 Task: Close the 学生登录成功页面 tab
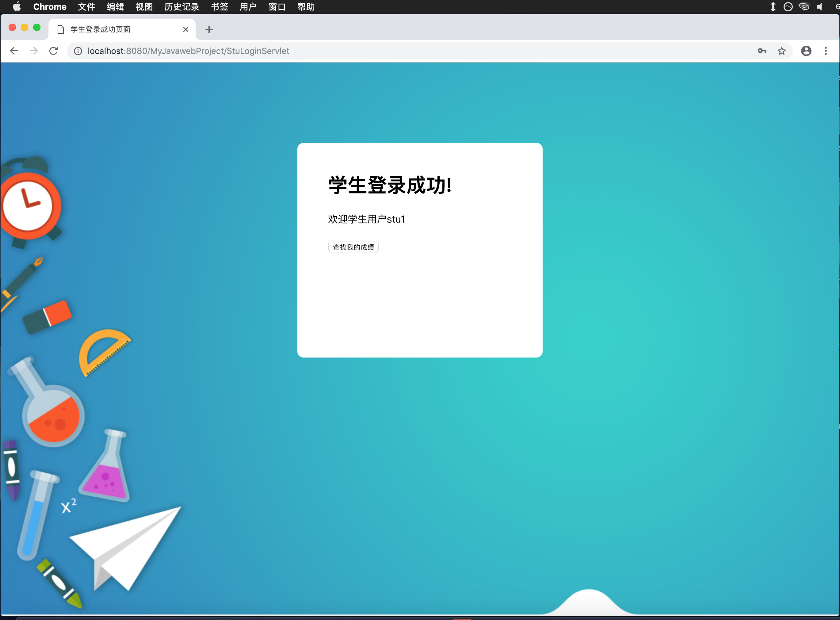click(186, 29)
